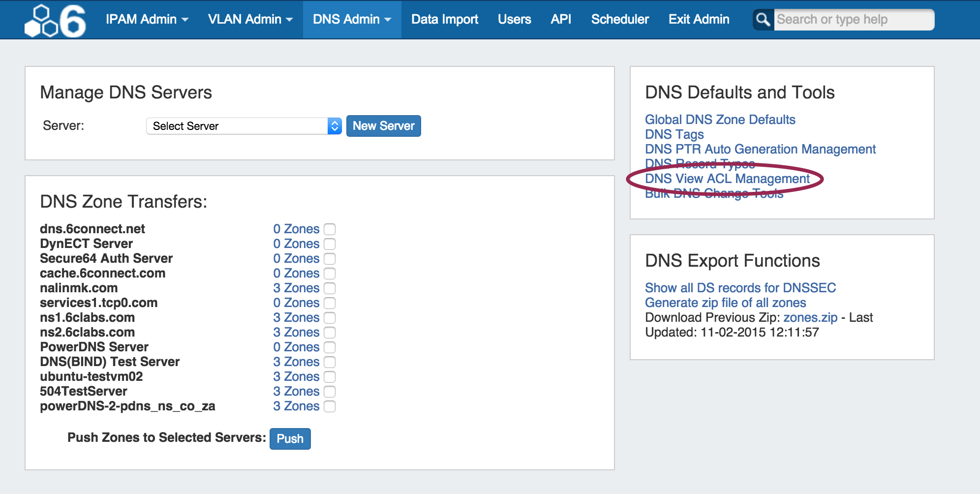The height and width of the screenshot is (494, 980).
Task: Open the Select Server combo box
Action: [244, 126]
